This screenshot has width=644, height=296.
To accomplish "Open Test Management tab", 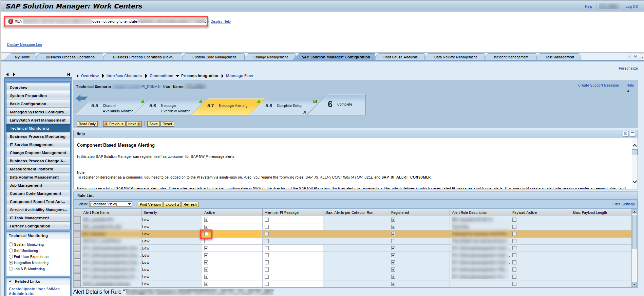I will (560, 57).
